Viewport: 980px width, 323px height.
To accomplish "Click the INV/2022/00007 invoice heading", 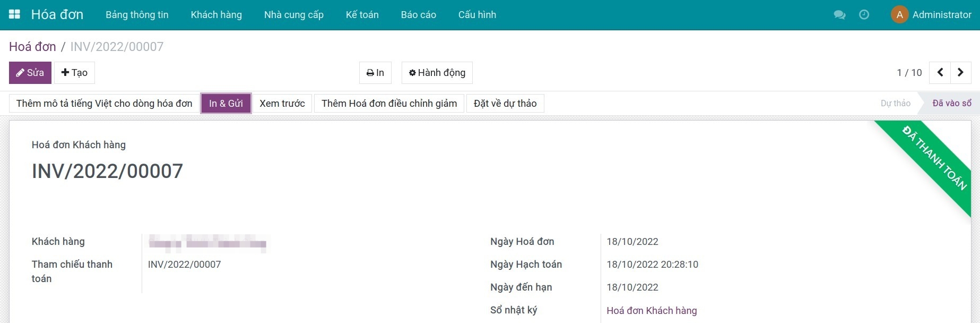I will (107, 171).
